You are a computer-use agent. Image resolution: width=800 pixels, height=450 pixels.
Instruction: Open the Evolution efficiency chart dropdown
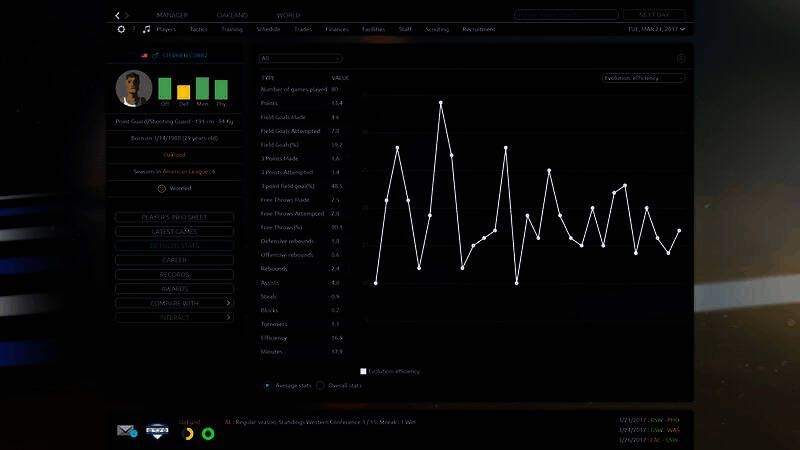pos(643,77)
